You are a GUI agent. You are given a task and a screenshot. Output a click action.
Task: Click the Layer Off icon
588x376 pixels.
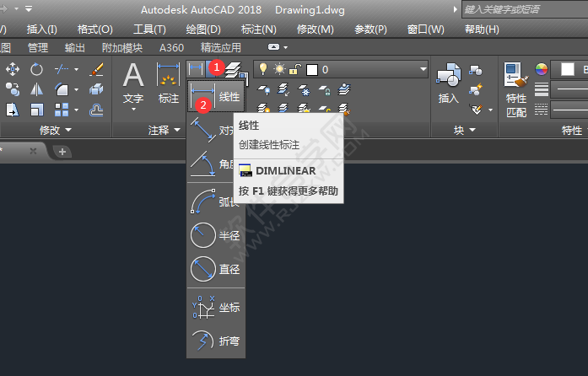tap(263, 89)
